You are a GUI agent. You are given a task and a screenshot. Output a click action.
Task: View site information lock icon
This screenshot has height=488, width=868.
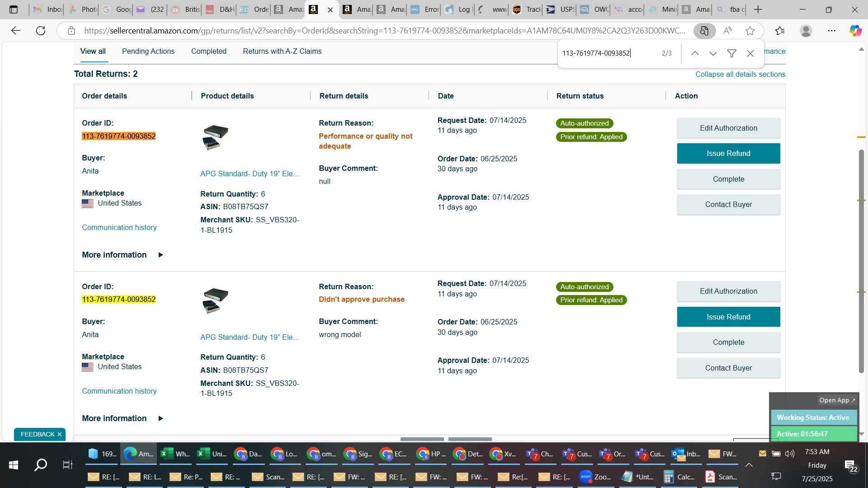click(71, 31)
